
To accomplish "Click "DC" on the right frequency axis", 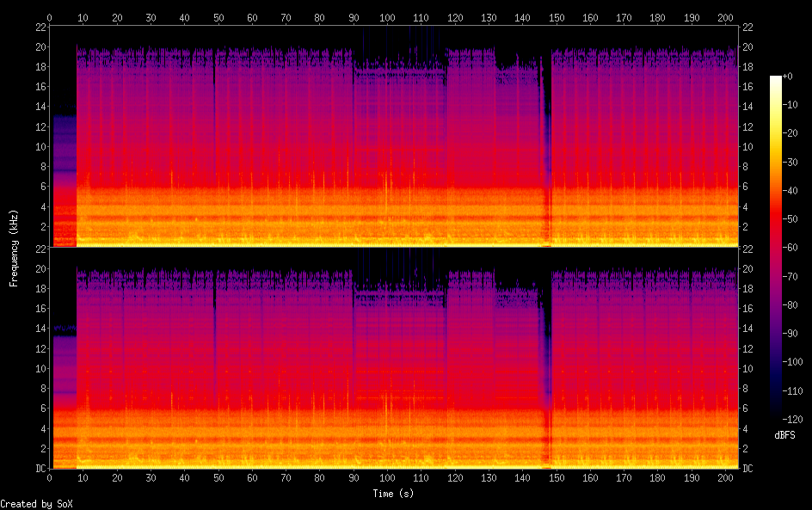I will coord(747,468).
